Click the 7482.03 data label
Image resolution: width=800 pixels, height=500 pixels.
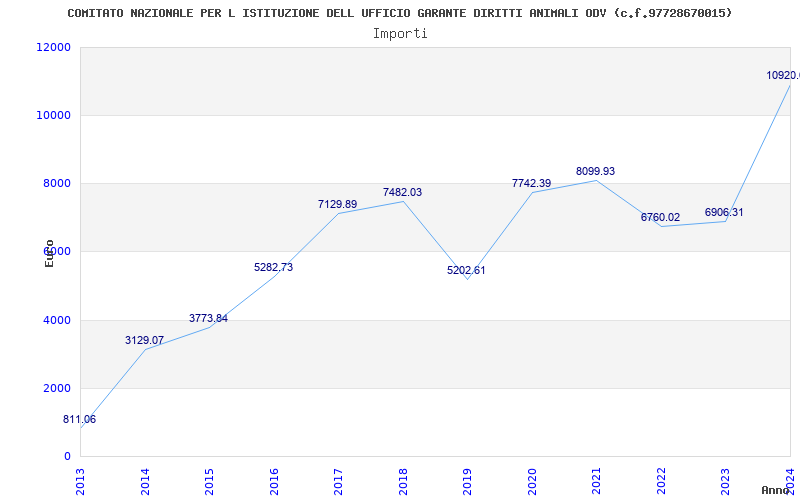tap(403, 192)
